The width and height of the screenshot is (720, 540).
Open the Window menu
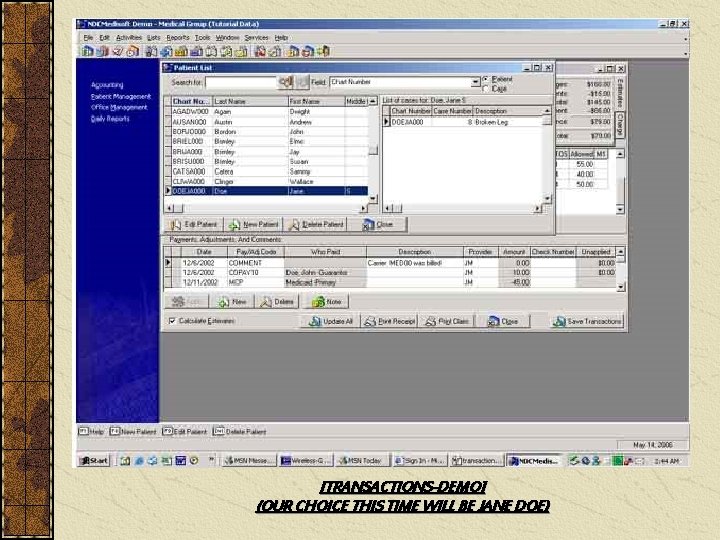tap(227, 38)
